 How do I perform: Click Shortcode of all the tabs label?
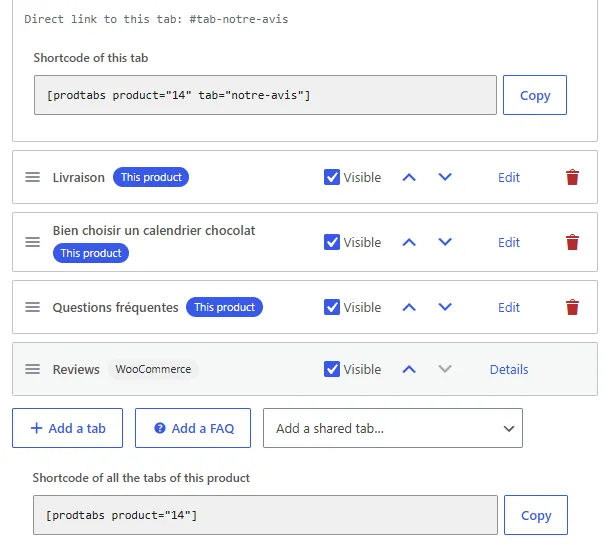pyautogui.click(x=141, y=478)
